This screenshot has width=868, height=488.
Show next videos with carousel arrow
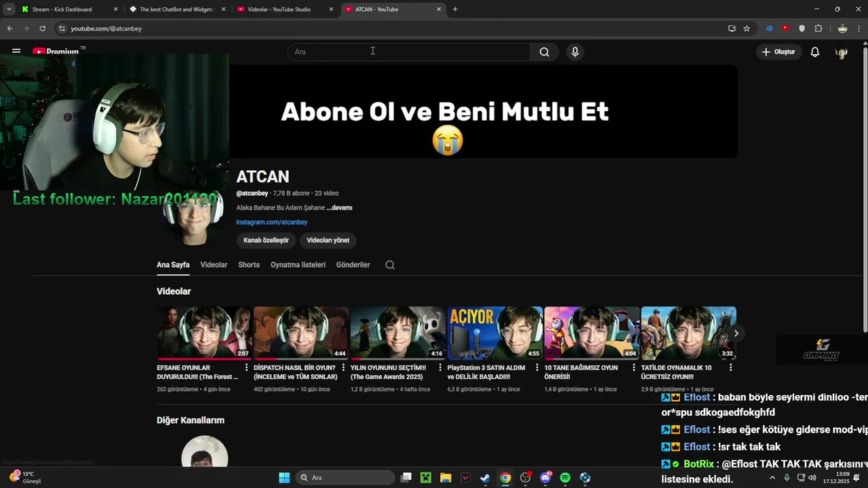coord(736,333)
